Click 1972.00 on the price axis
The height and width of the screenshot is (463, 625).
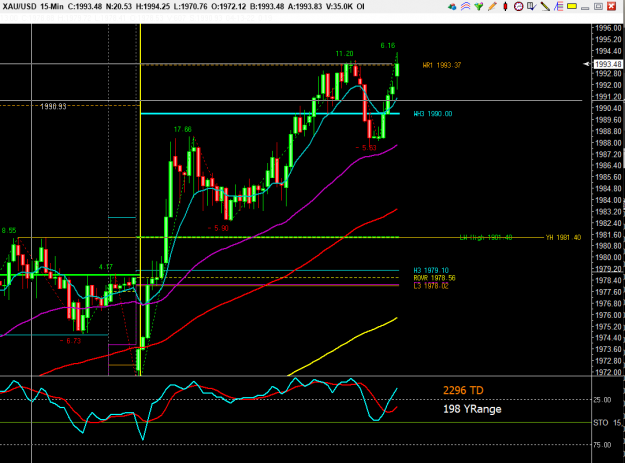point(609,372)
